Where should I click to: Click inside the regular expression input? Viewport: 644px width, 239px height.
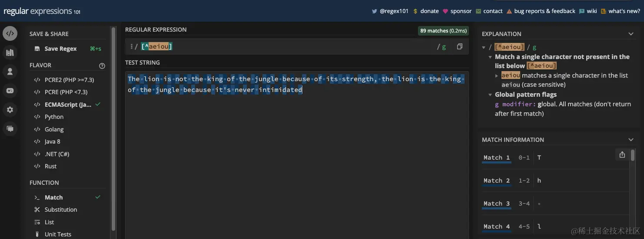point(287,46)
